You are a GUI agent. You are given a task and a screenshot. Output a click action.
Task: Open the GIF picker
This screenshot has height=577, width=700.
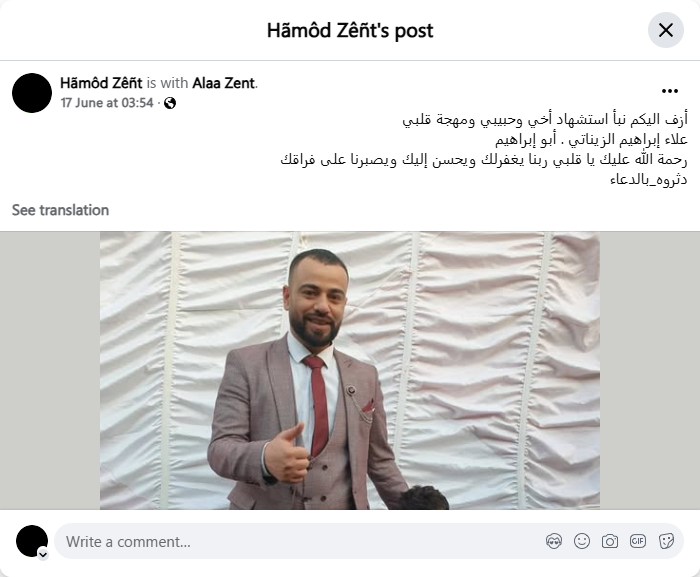[x=638, y=541]
